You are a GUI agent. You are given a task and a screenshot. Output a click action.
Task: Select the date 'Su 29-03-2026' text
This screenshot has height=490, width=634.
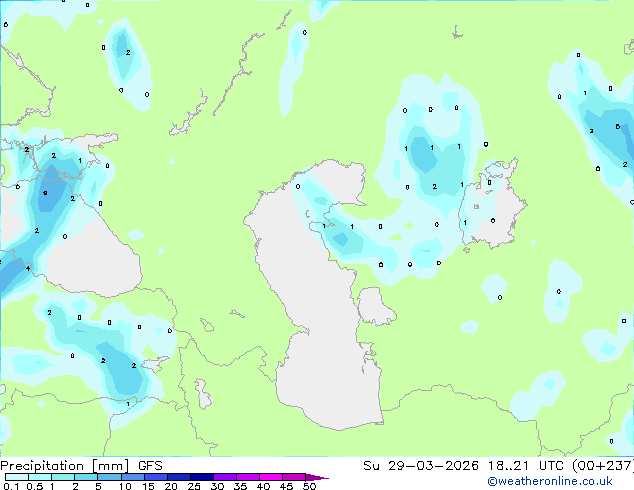click(421, 466)
